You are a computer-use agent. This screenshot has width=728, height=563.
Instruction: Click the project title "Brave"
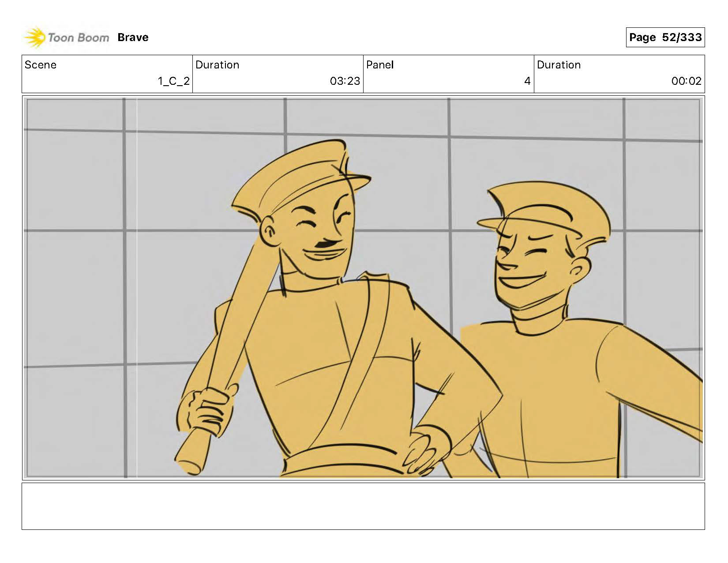tap(133, 38)
